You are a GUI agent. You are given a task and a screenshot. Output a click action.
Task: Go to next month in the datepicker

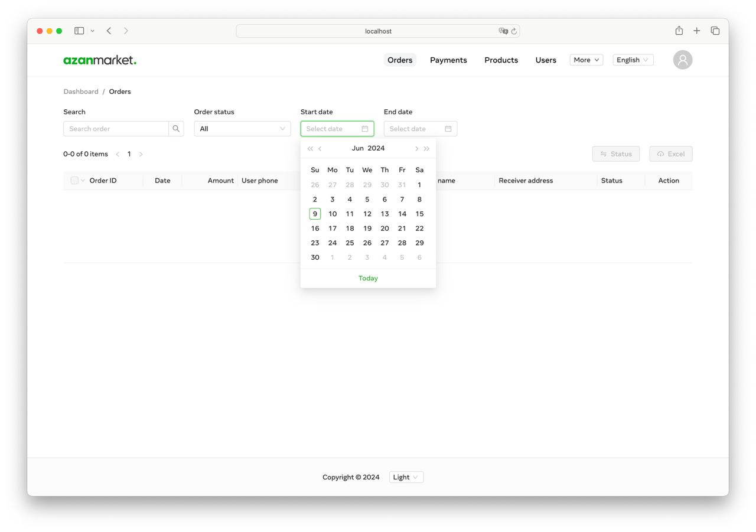[x=416, y=149]
